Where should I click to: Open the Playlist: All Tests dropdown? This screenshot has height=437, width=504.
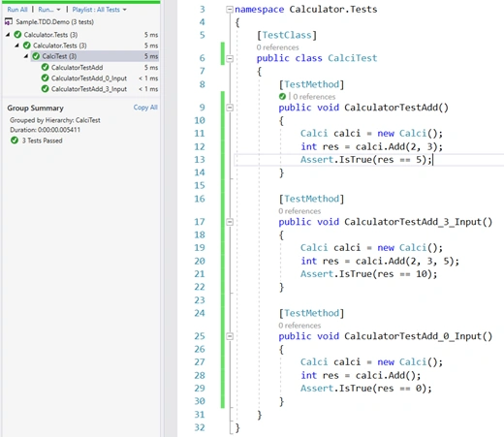99,10
